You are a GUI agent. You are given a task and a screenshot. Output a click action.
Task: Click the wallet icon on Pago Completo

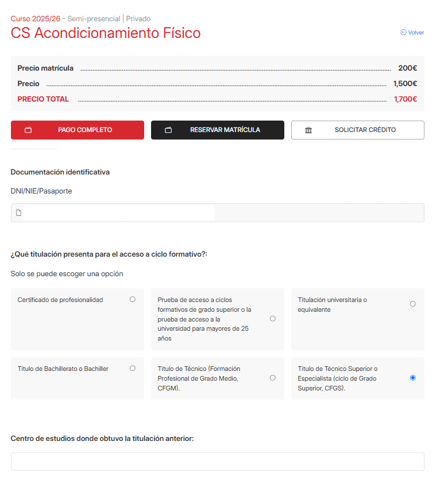click(28, 130)
